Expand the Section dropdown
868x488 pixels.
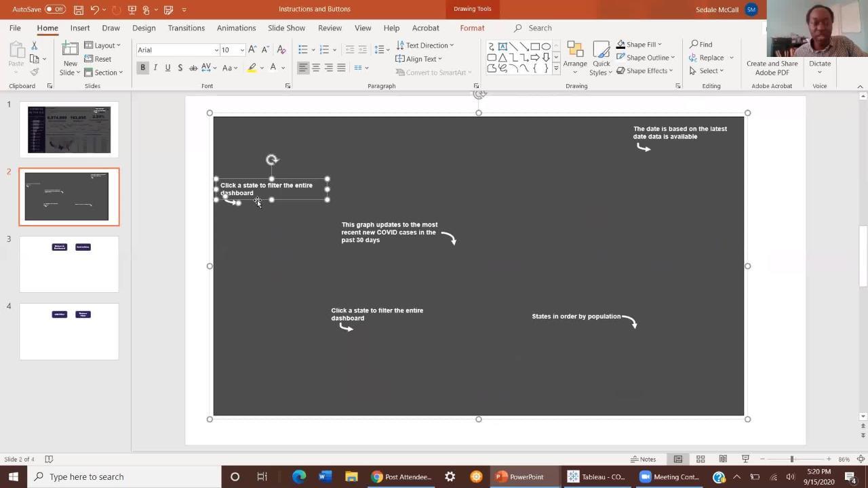point(104,73)
